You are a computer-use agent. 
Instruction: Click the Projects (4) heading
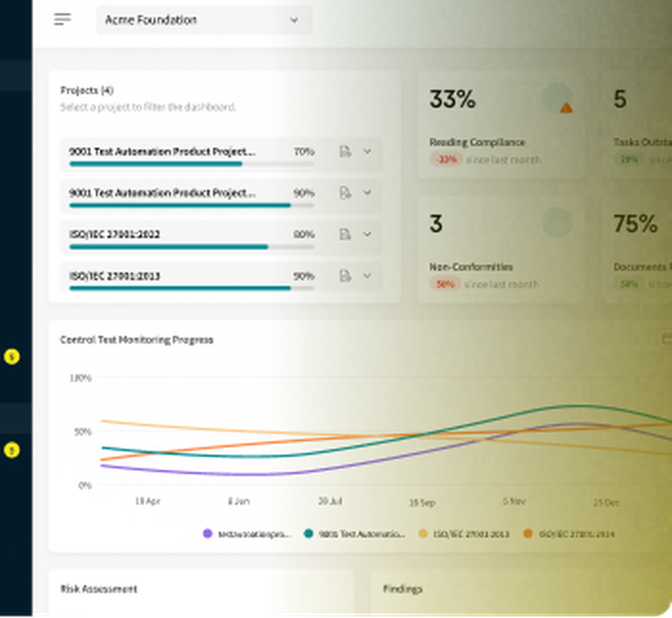click(x=87, y=90)
